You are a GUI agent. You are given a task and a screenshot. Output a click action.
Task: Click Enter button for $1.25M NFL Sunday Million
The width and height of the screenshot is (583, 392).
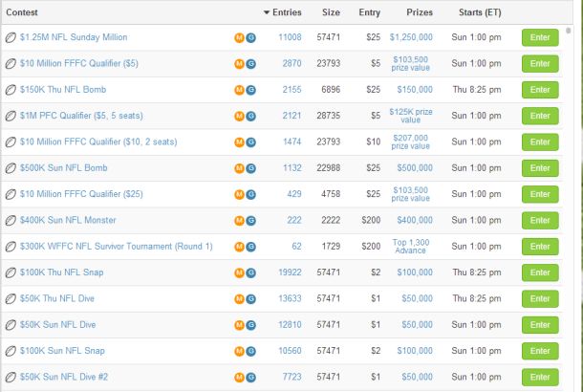pos(540,37)
